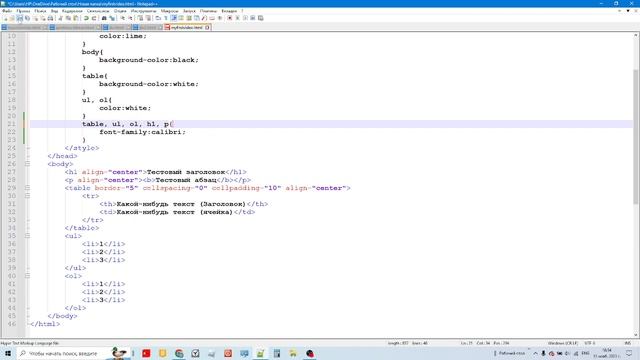Start macro recording with the Record icon
Screen dimensions: 640x360
pos(229,18)
